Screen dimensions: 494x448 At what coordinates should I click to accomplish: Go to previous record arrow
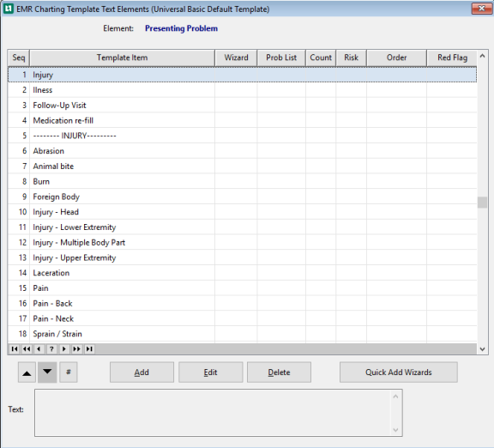[x=39, y=348]
